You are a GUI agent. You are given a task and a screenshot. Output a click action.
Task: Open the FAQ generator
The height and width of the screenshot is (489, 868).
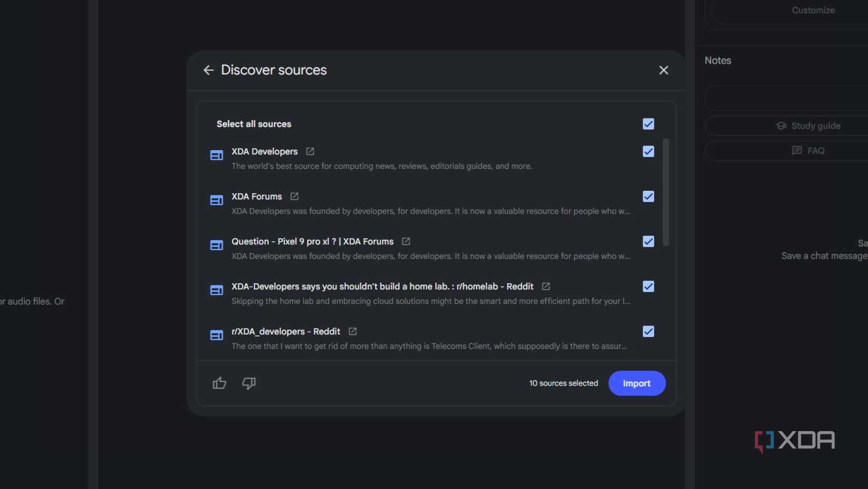tap(809, 150)
